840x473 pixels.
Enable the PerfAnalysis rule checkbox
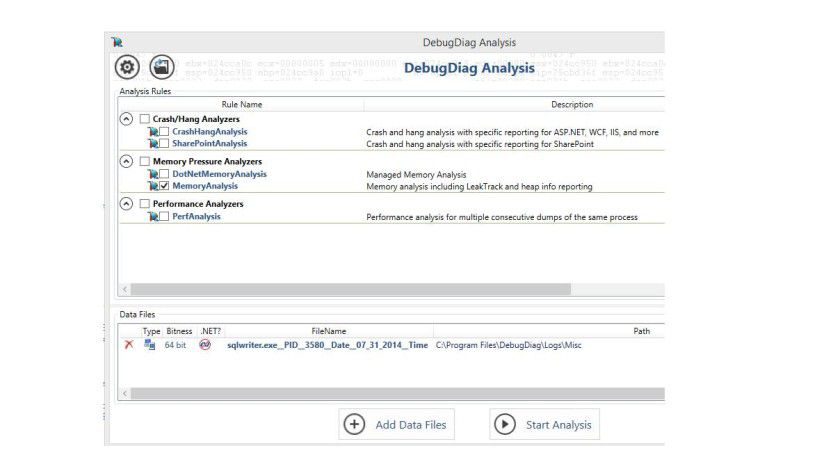(164, 216)
